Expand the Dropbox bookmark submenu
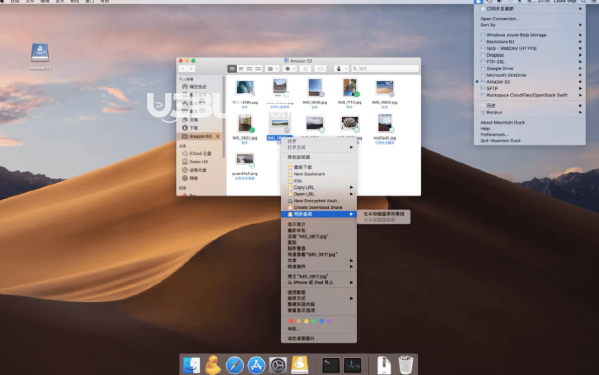The height and width of the screenshot is (375, 599). [529, 55]
